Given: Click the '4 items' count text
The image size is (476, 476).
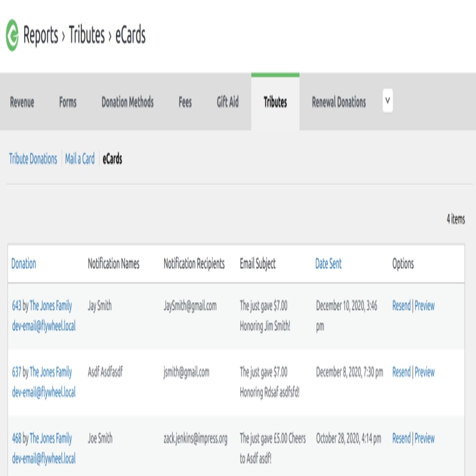Looking at the screenshot, I should tap(456, 219).
